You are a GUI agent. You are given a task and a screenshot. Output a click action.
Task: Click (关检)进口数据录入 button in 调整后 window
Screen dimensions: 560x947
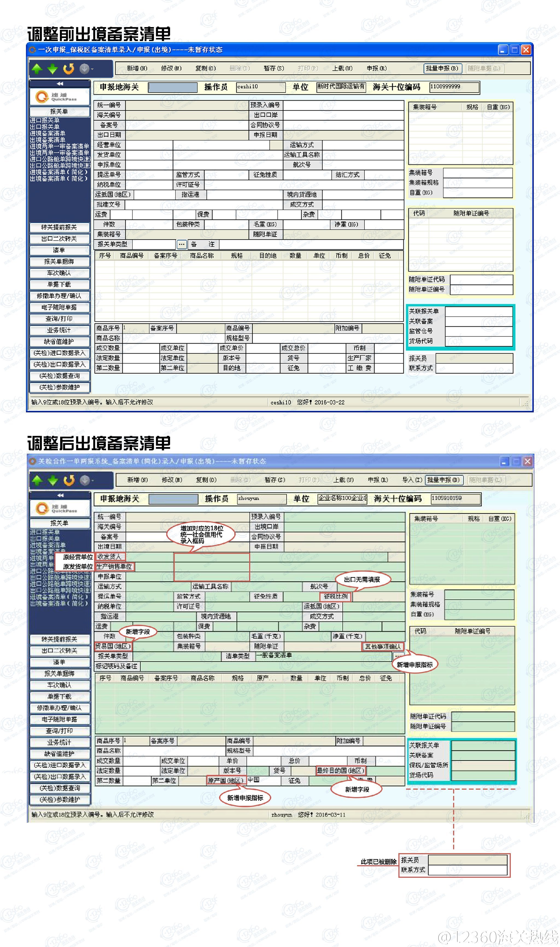pos(60,765)
